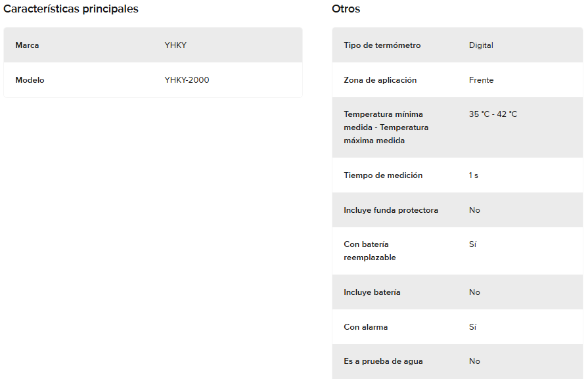
Task: Click the YHKY brand value
Action: point(175,45)
